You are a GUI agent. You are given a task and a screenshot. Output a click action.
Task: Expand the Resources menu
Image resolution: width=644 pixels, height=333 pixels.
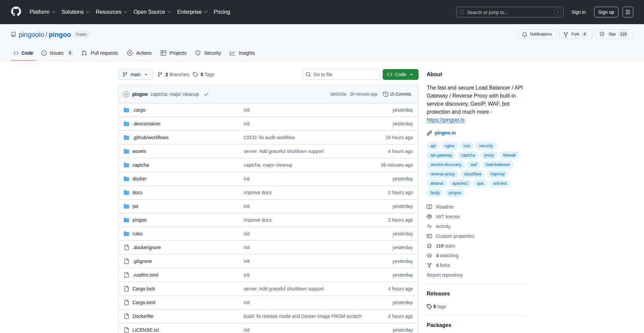point(111,12)
